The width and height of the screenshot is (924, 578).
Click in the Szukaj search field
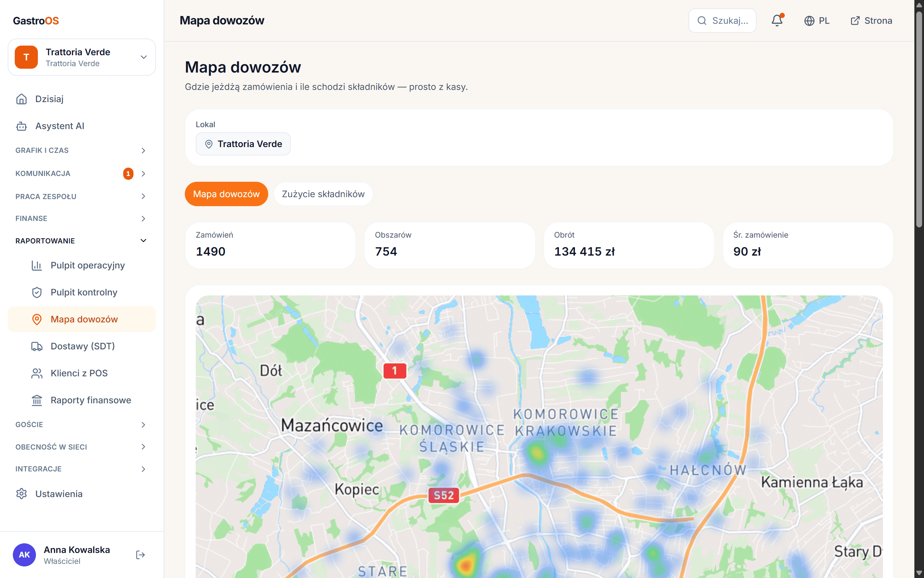coord(723,21)
